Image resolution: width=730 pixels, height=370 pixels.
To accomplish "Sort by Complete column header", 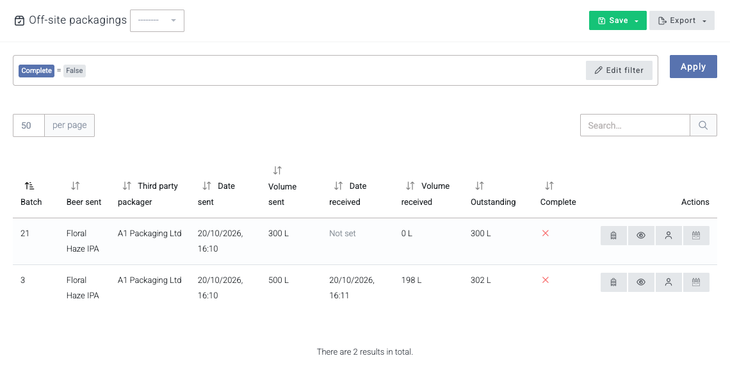I will 549,186.
